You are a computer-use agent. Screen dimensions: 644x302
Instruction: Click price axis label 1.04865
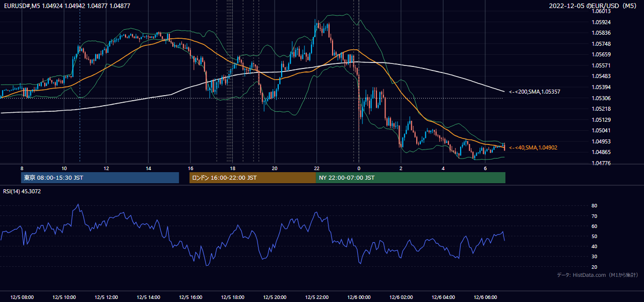(600, 152)
